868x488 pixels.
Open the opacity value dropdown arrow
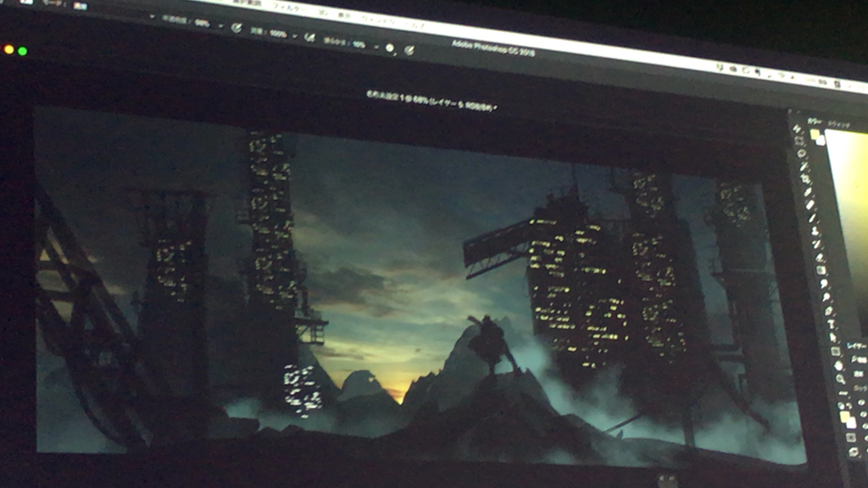point(221,26)
